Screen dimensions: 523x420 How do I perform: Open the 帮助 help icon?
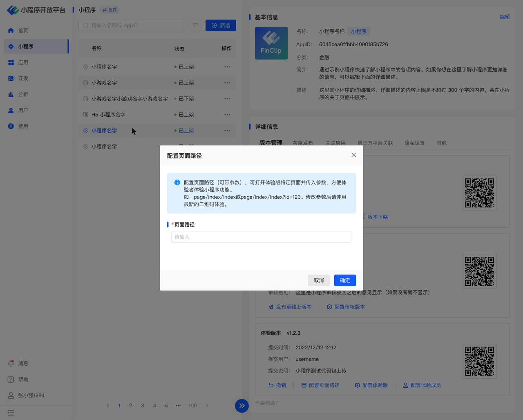tap(11, 379)
